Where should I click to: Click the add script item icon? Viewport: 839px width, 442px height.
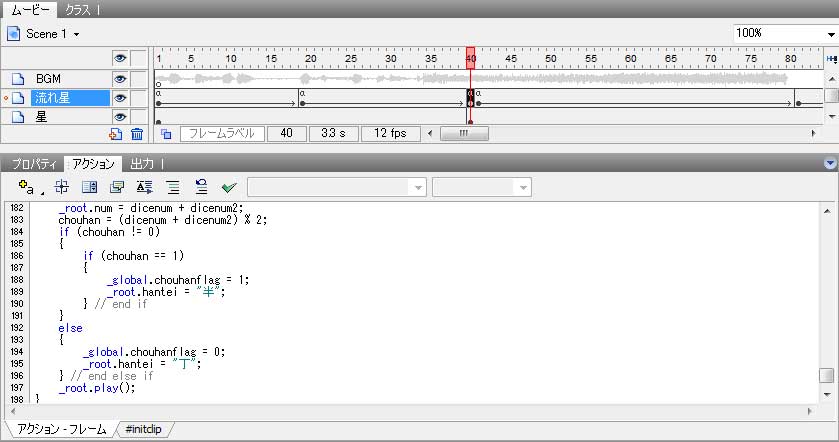27,187
